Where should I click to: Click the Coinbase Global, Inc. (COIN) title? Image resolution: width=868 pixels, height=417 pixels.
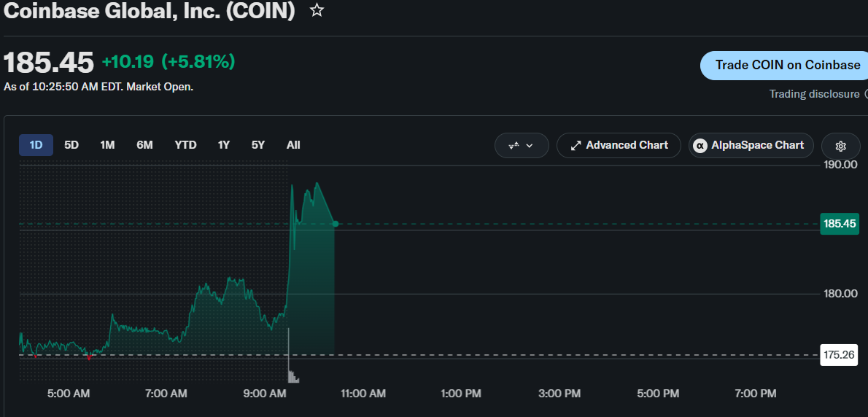tap(150, 11)
